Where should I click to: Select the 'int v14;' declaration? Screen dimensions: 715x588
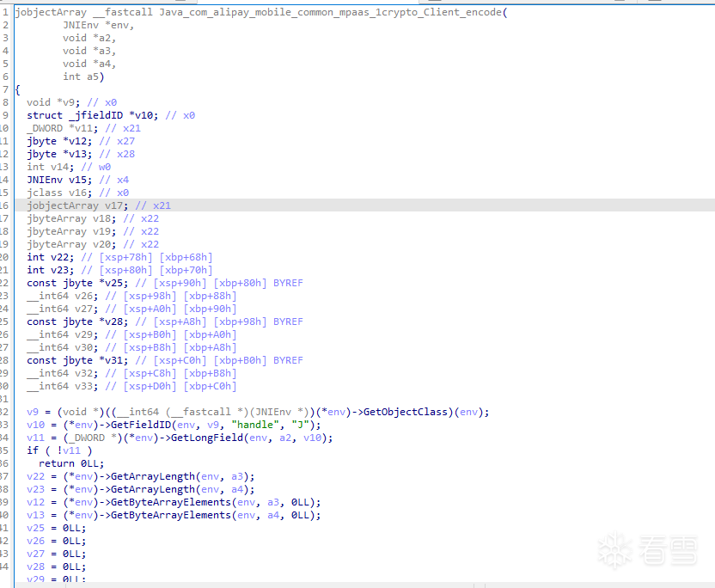point(50,167)
